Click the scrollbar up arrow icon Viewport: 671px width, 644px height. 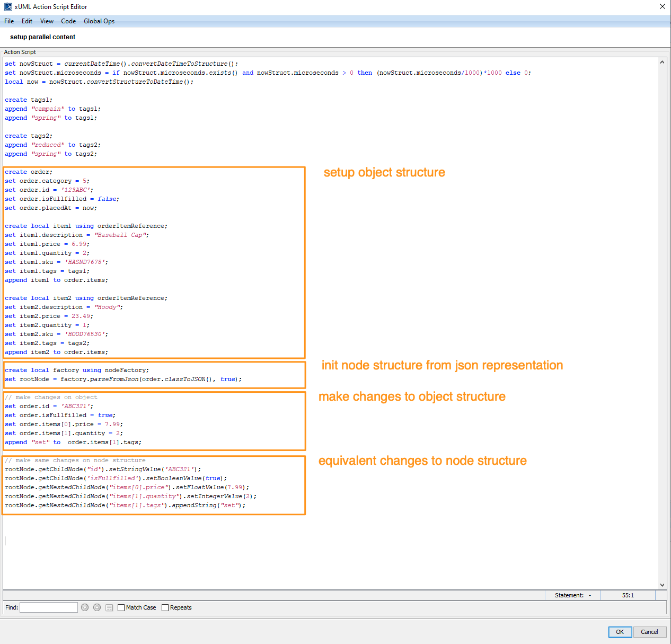click(x=662, y=61)
